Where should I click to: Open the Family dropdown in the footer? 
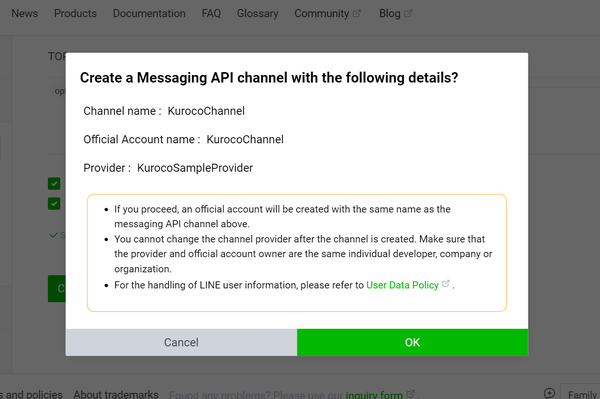tap(580, 392)
